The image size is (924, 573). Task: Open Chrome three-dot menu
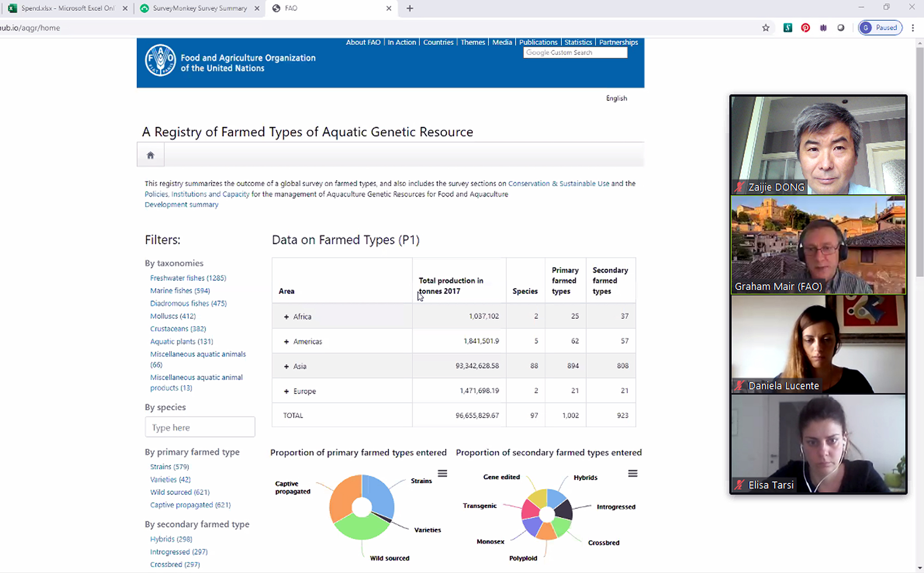tap(913, 28)
